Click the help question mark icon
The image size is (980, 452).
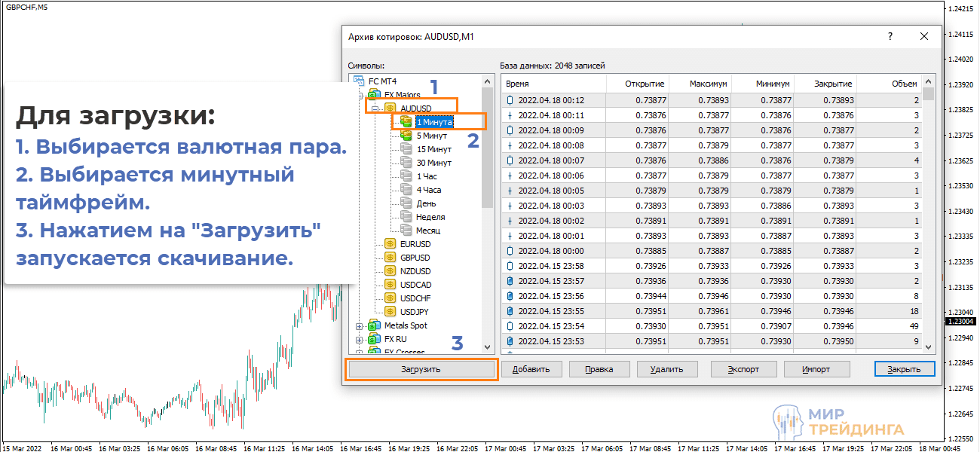890,36
